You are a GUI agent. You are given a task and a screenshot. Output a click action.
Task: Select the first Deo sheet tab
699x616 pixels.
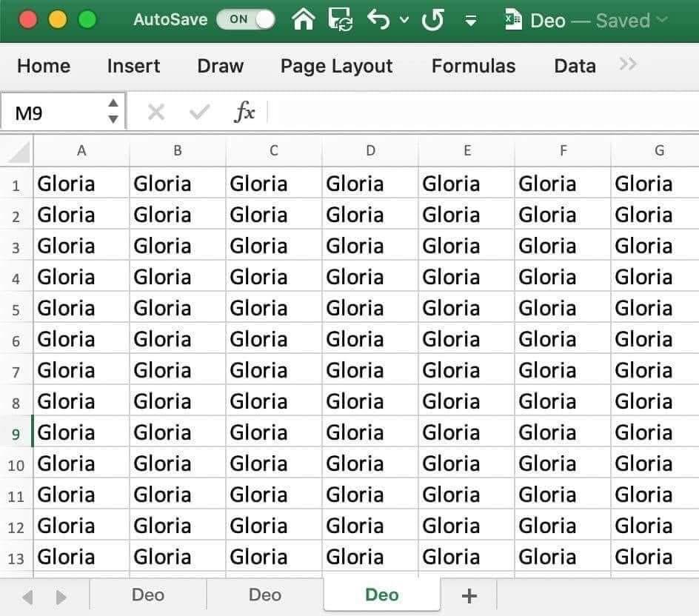coord(148,595)
